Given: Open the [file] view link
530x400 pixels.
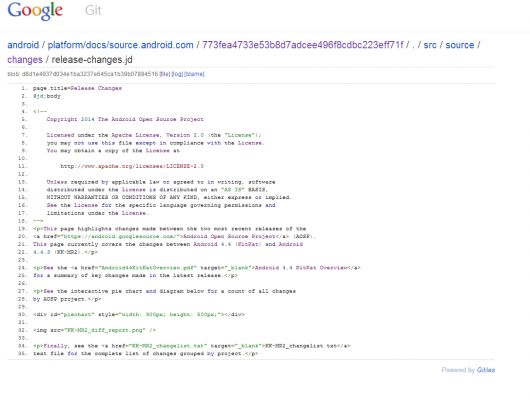Looking at the screenshot, I should (x=165, y=74).
